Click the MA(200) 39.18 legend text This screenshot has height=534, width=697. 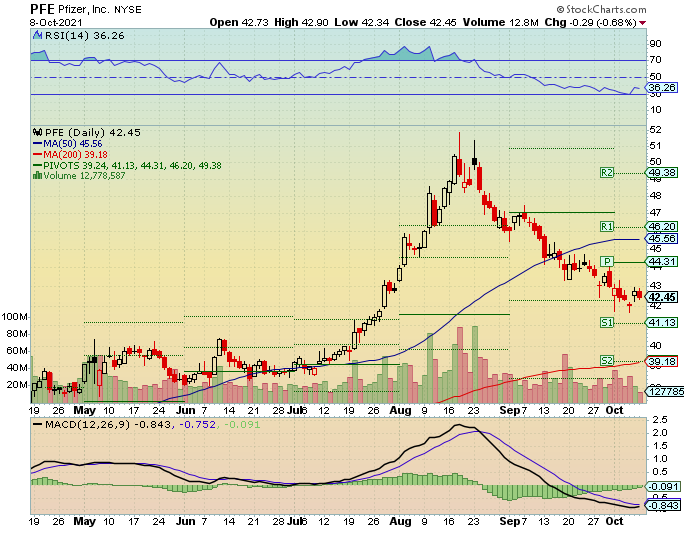coord(75,155)
